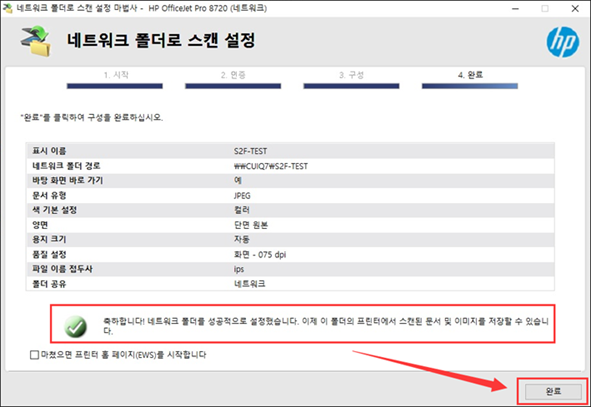Click the progress bar under 2. 인증
The width and height of the screenshot is (591, 407).
[233, 86]
